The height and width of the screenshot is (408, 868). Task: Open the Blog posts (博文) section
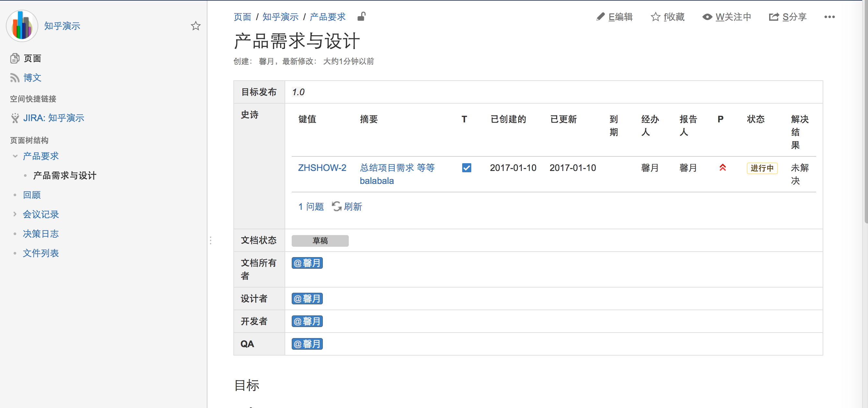[32, 77]
